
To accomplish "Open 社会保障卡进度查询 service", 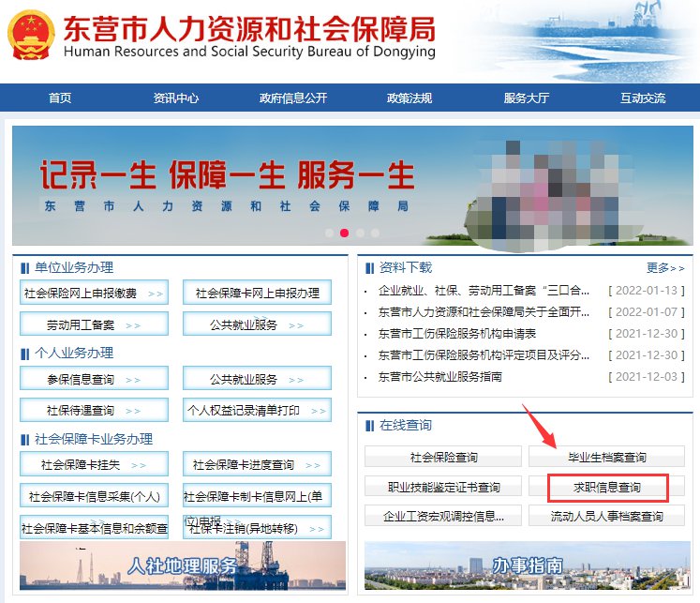I will point(257,464).
